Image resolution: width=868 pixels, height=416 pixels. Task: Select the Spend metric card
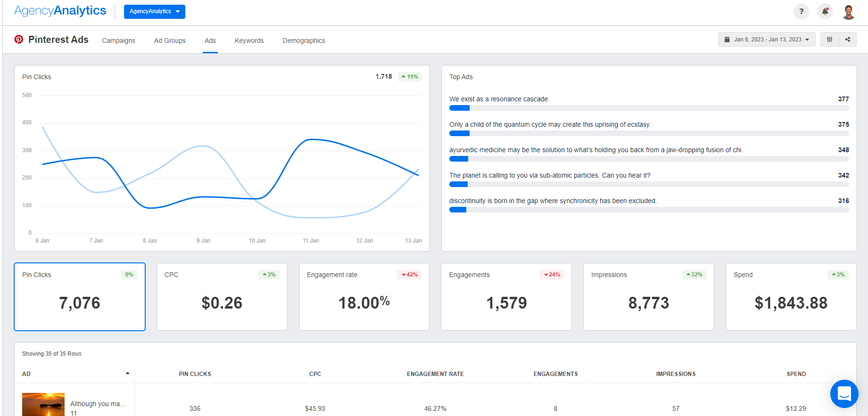(791, 297)
